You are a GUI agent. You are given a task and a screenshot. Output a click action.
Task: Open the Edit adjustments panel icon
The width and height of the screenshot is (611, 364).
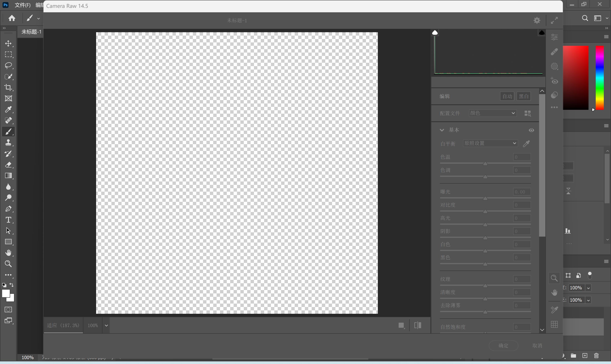[554, 37]
